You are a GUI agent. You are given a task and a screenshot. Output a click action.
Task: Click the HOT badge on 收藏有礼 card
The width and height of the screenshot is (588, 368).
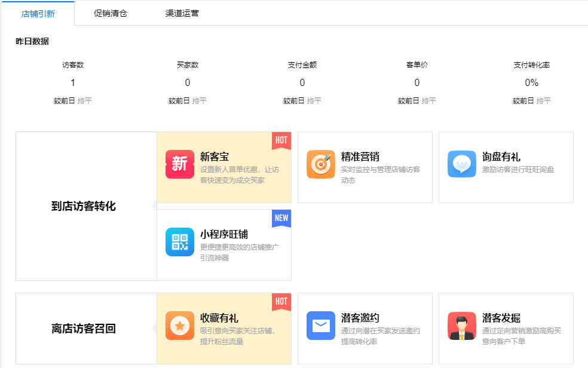281,302
